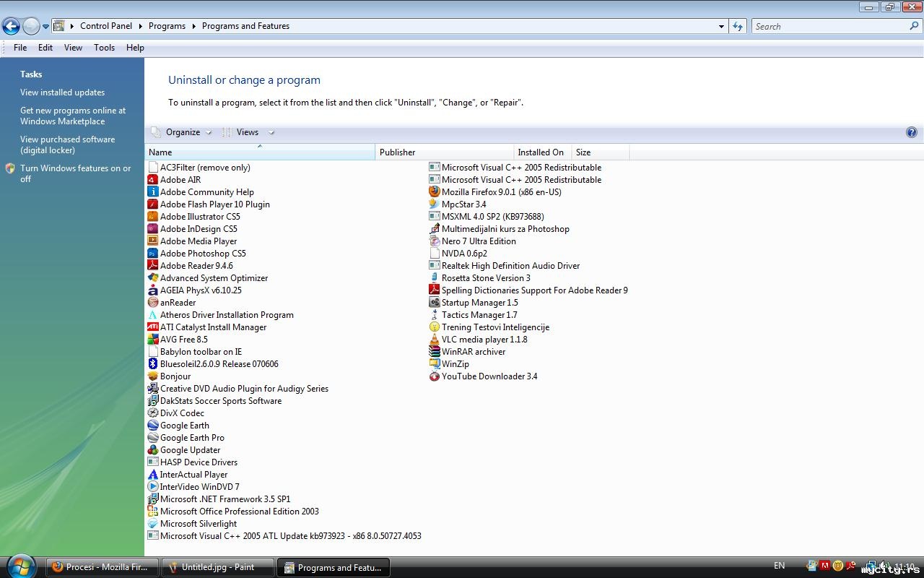Open the Views dropdown arrow
The height and width of the screenshot is (578, 924).
coord(271,132)
